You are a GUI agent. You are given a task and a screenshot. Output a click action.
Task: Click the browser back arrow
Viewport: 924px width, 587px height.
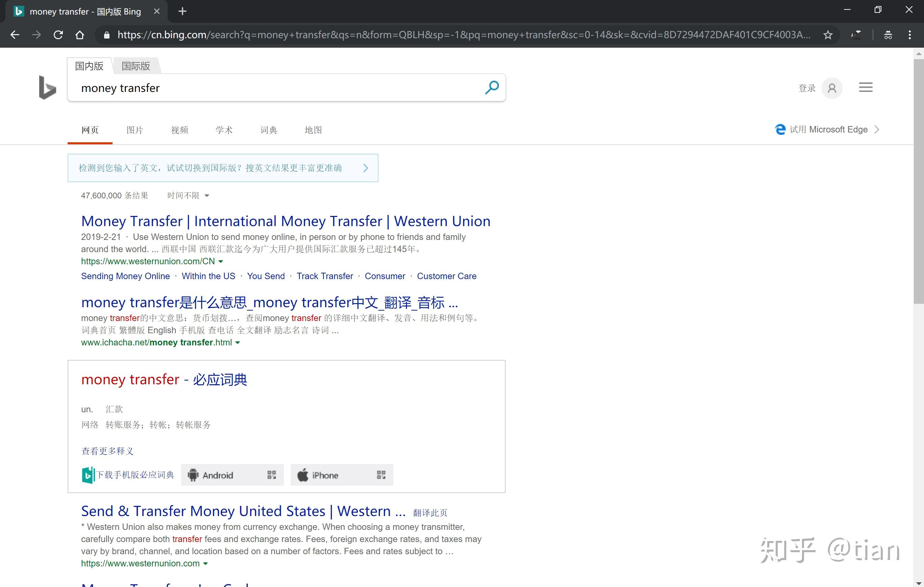coord(15,35)
